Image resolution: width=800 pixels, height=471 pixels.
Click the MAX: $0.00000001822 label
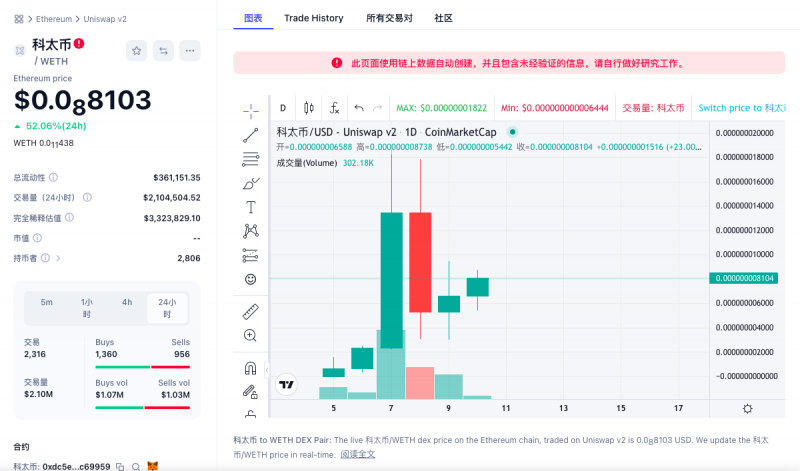pos(441,108)
